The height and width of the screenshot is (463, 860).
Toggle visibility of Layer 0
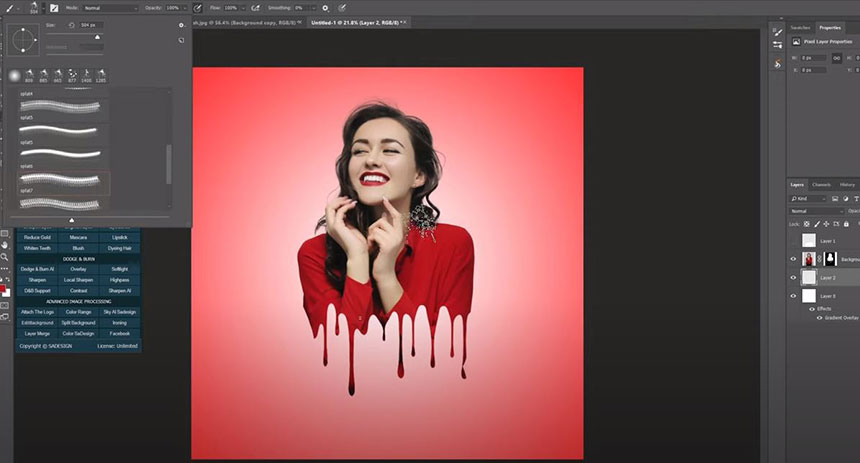pos(793,296)
